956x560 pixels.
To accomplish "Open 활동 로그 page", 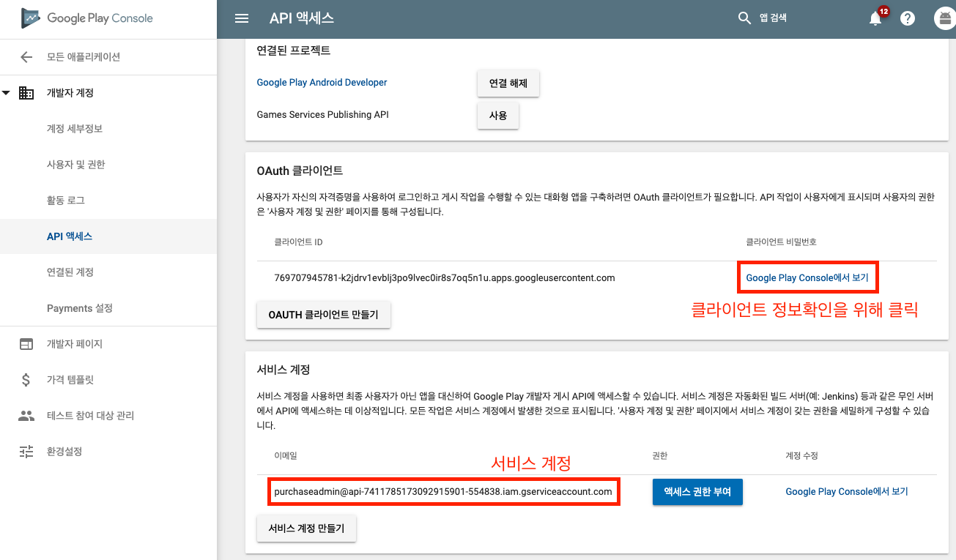I will [x=66, y=201].
